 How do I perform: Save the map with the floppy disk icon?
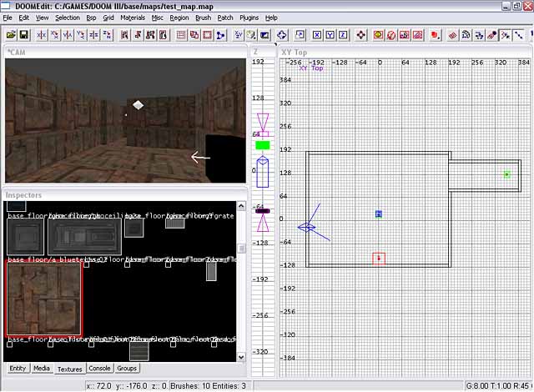tap(23, 35)
